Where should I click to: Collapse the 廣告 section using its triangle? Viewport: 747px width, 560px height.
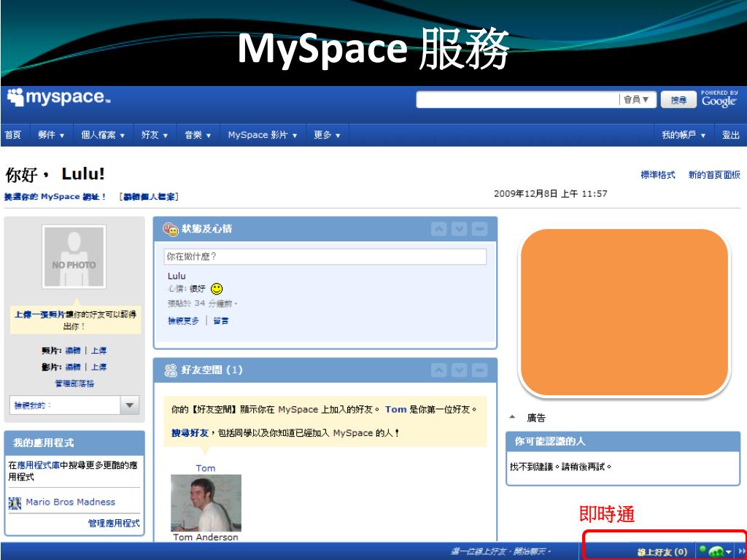[x=512, y=417]
